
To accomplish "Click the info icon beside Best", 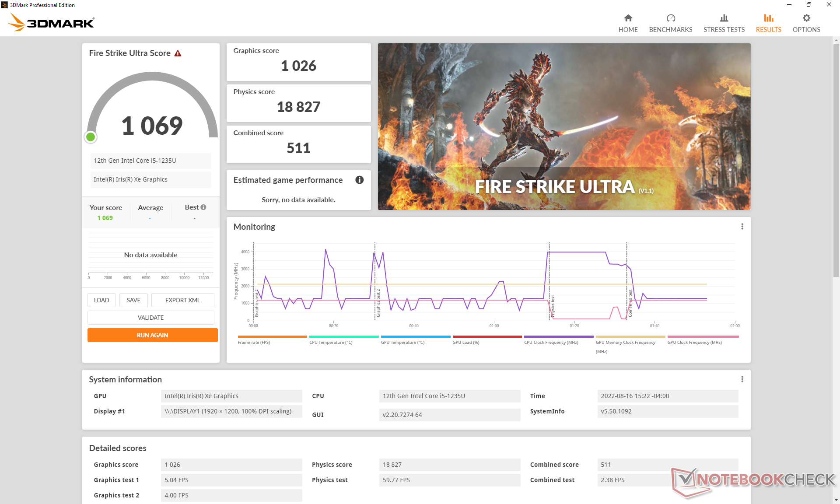I will (203, 207).
